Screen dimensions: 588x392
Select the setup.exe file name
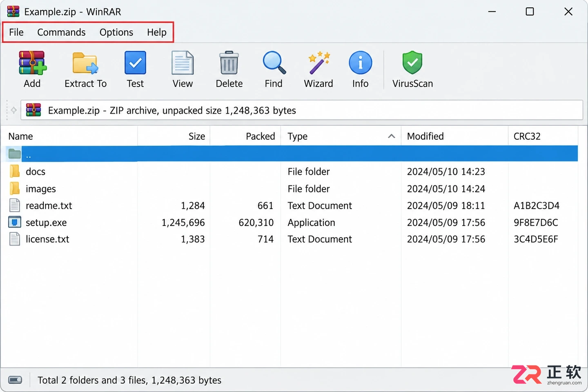46,223
